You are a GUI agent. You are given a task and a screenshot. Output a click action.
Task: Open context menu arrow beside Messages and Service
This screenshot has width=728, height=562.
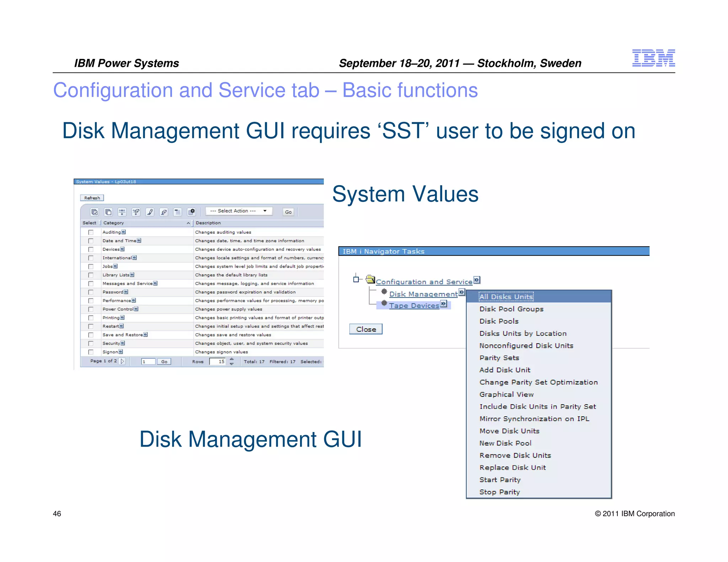tap(155, 283)
